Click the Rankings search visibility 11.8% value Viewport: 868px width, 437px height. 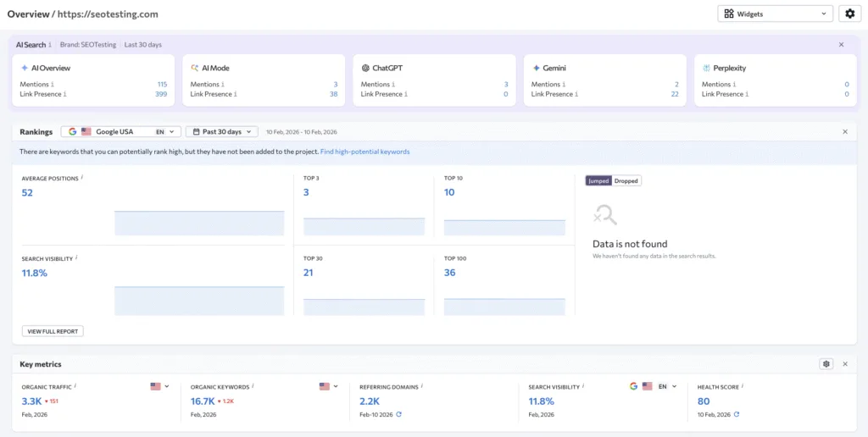[x=34, y=273]
